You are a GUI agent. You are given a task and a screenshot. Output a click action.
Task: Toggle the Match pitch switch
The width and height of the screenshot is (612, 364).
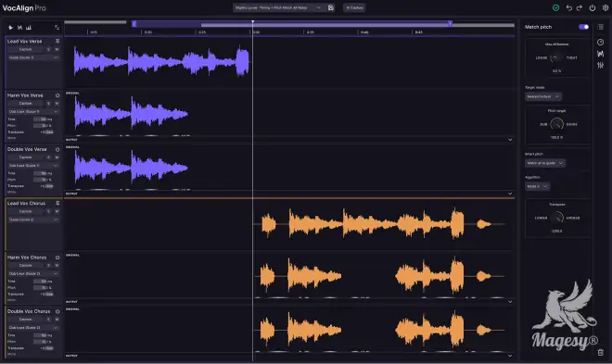[x=584, y=27]
